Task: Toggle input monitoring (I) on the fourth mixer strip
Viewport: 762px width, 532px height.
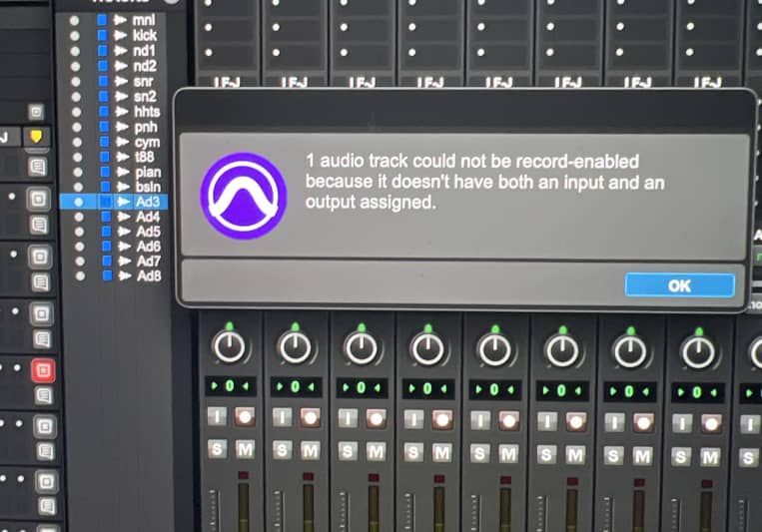Action: tap(413, 419)
